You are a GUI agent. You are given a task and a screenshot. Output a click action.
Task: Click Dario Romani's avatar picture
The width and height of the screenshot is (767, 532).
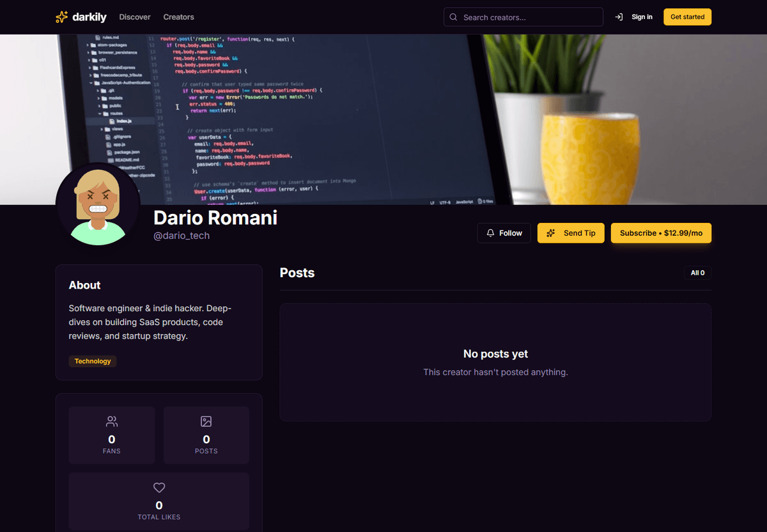[x=98, y=204]
